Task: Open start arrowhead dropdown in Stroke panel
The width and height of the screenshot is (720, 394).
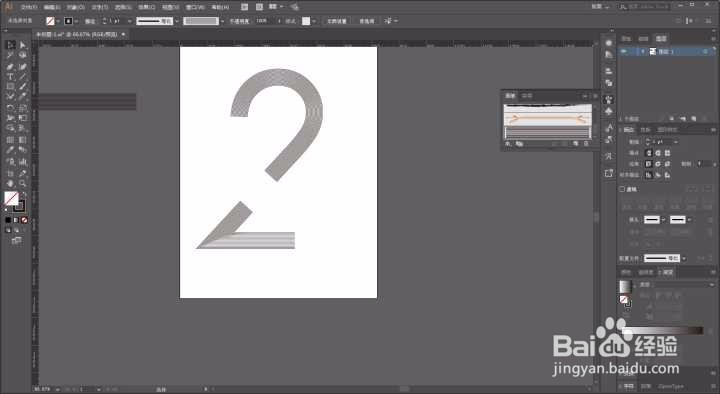Action: click(x=664, y=220)
